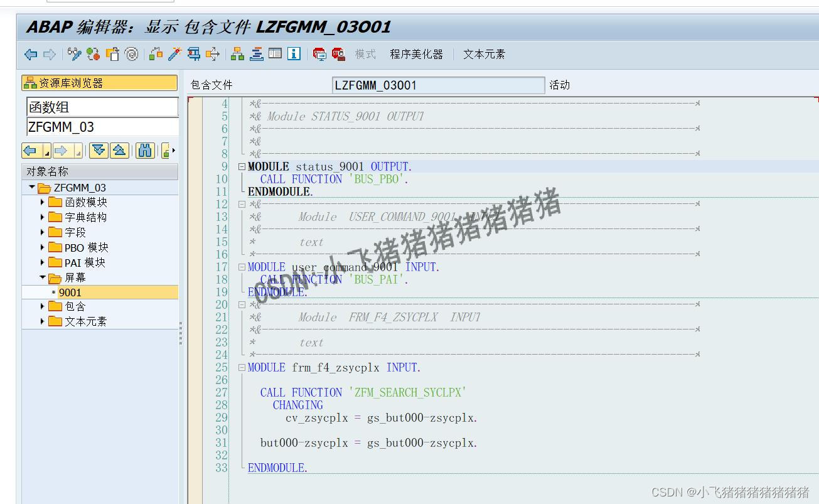The image size is (819, 504).
Task: Click the 对象名称 column header
Action: tap(100, 171)
